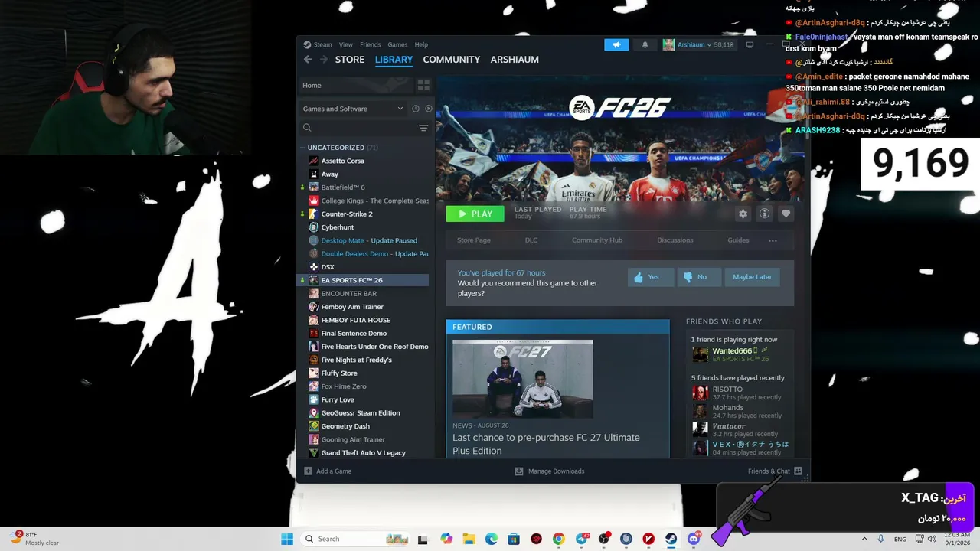
Task: Select Five Nights at Freddy's
Action: pos(364,360)
